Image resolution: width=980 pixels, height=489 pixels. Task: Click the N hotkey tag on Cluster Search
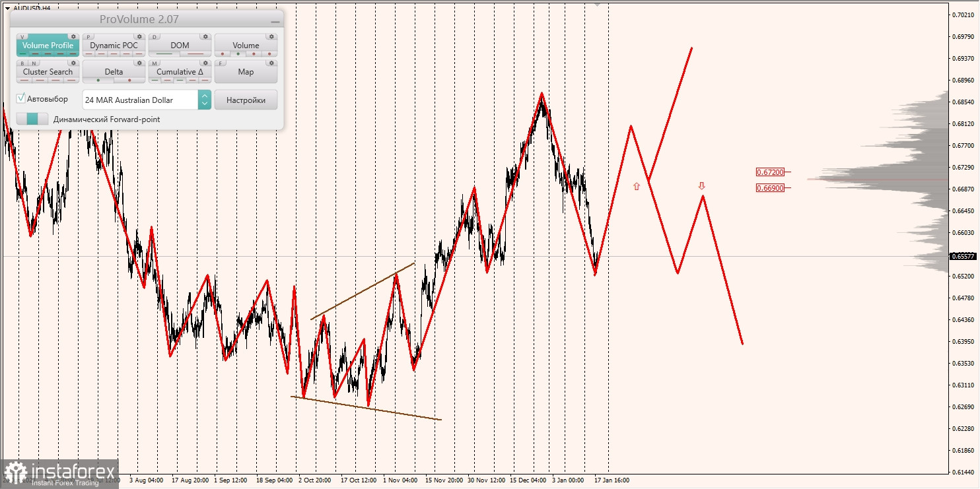click(x=34, y=63)
